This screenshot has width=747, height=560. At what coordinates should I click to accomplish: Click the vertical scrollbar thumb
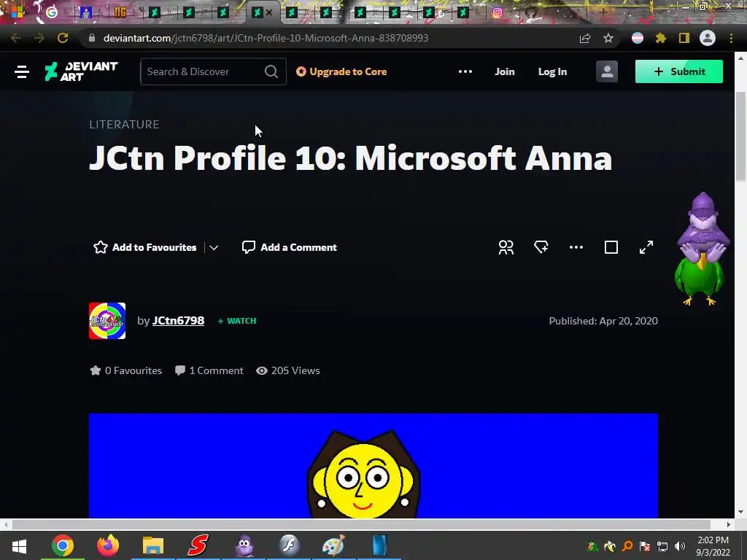740,136
